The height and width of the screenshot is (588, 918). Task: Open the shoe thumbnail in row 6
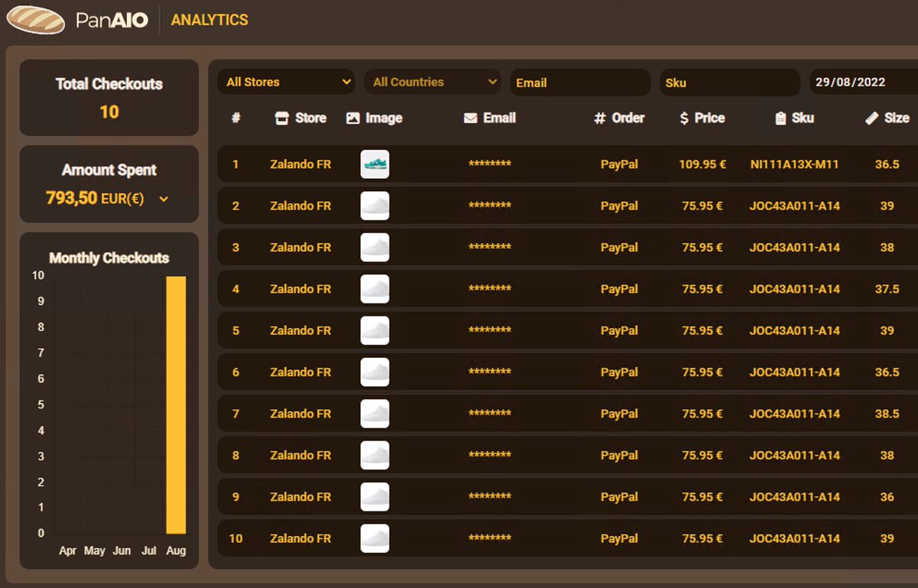pos(375,372)
